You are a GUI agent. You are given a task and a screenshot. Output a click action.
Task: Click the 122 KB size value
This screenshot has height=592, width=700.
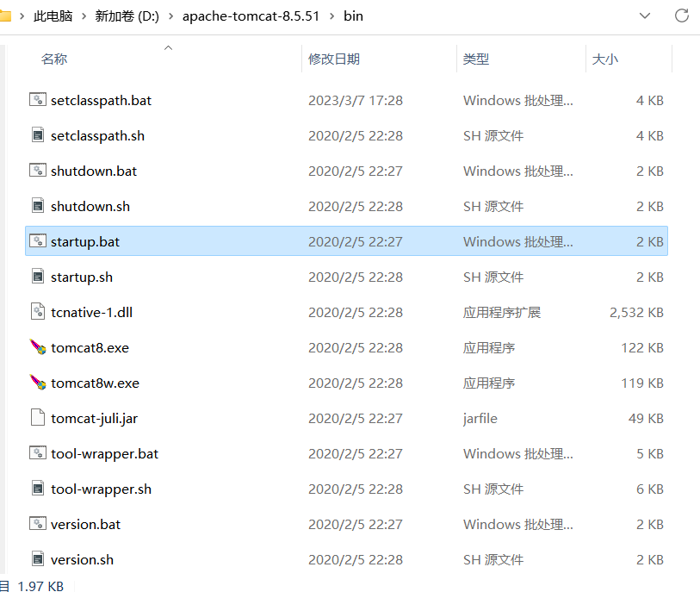pyautogui.click(x=642, y=347)
